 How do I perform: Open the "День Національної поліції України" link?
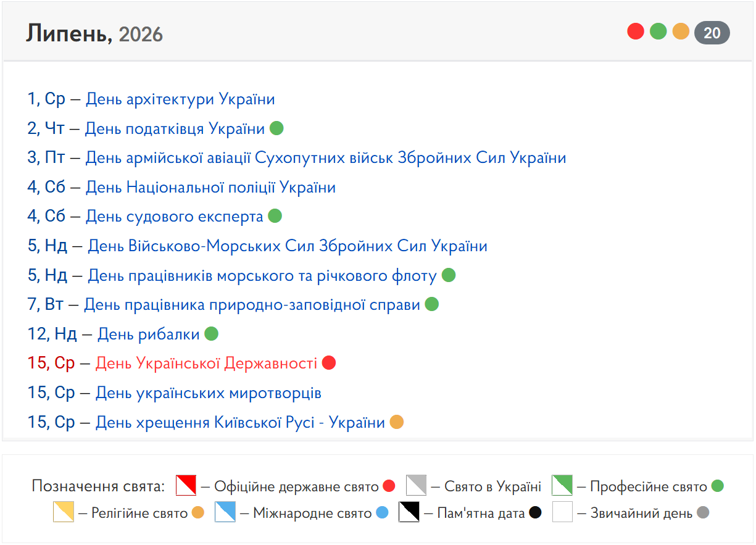click(210, 188)
